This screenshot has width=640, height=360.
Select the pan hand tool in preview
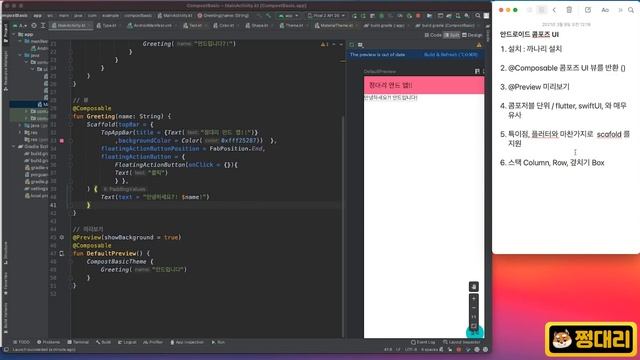click(473, 287)
